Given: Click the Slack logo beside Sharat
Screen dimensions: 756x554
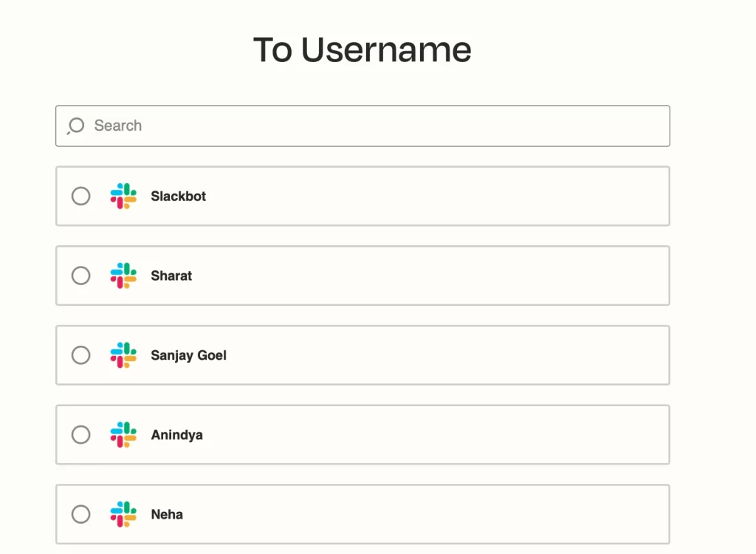Looking at the screenshot, I should (123, 276).
